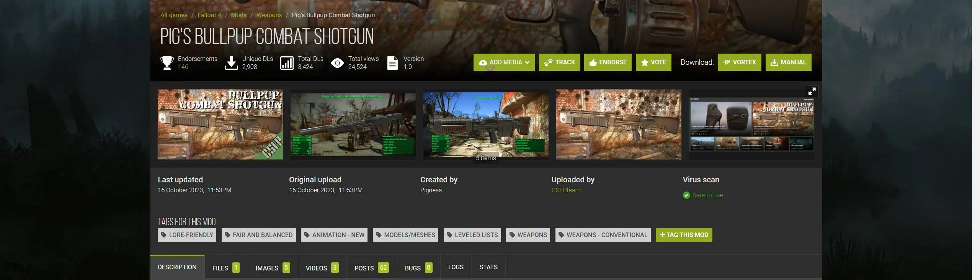Open the fourth shotgun thumbnail without title text
980x280 pixels.
(619, 124)
